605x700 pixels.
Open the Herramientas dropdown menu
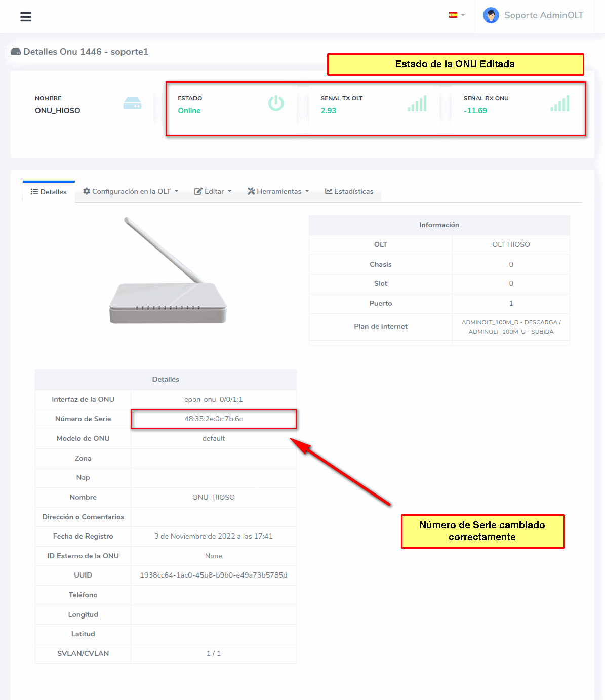(278, 191)
